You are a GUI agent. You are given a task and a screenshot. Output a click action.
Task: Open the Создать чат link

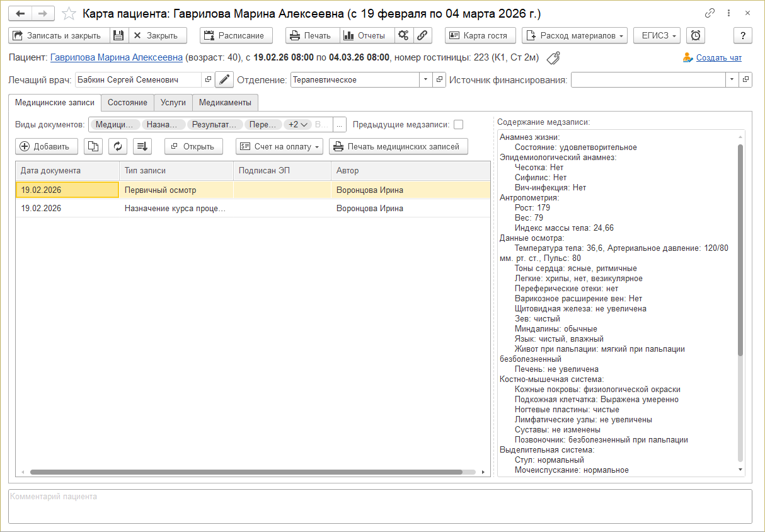tap(718, 58)
